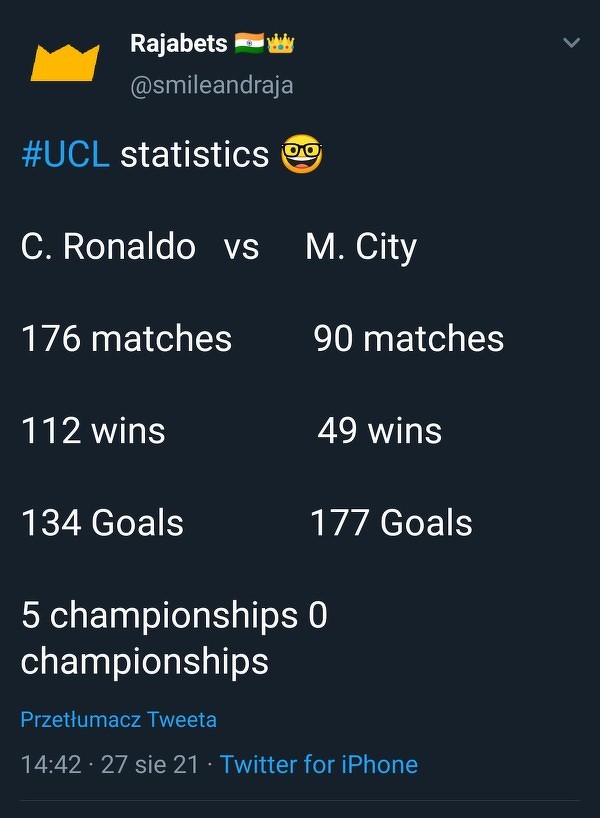The width and height of the screenshot is (600, 818).
Task: Click the 14:42 tweet timestamp
Action: pyautogui.click(x=51, y=764)
